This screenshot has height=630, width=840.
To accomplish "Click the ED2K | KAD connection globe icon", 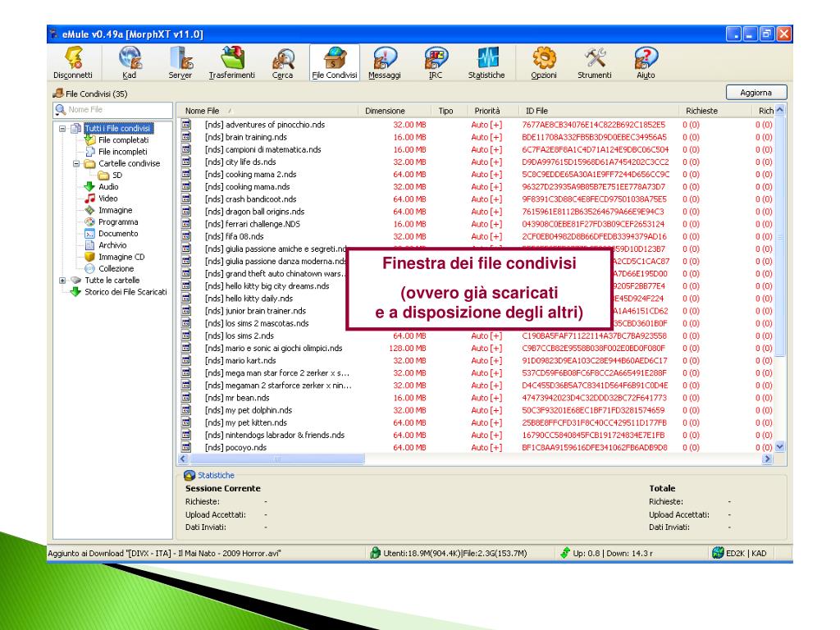I will 718,553.
